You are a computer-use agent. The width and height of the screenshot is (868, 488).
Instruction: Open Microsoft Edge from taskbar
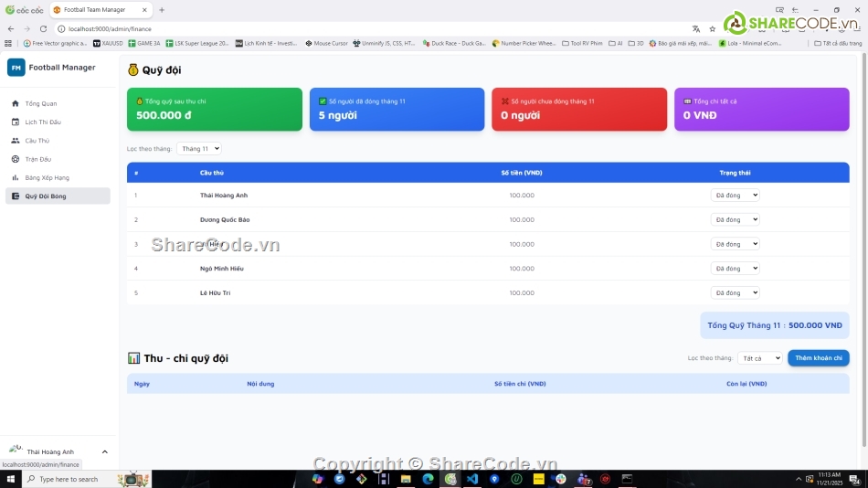click(x=428, y=479)
